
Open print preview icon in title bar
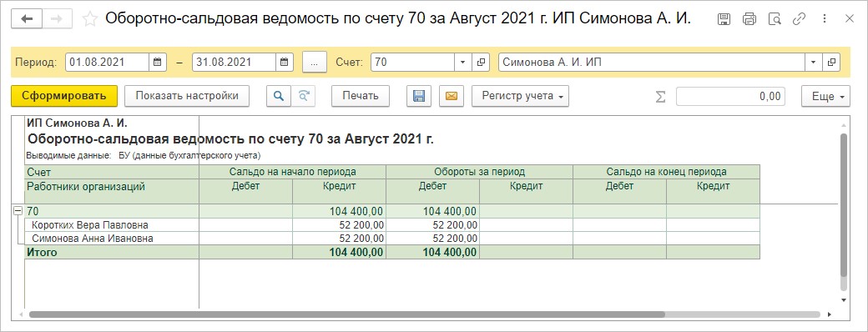[x=775, y=19]
